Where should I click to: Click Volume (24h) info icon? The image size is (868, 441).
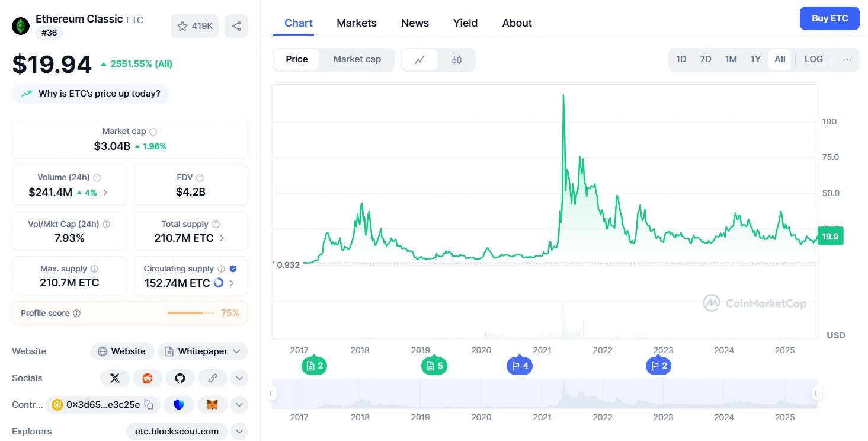click(97, 178)
